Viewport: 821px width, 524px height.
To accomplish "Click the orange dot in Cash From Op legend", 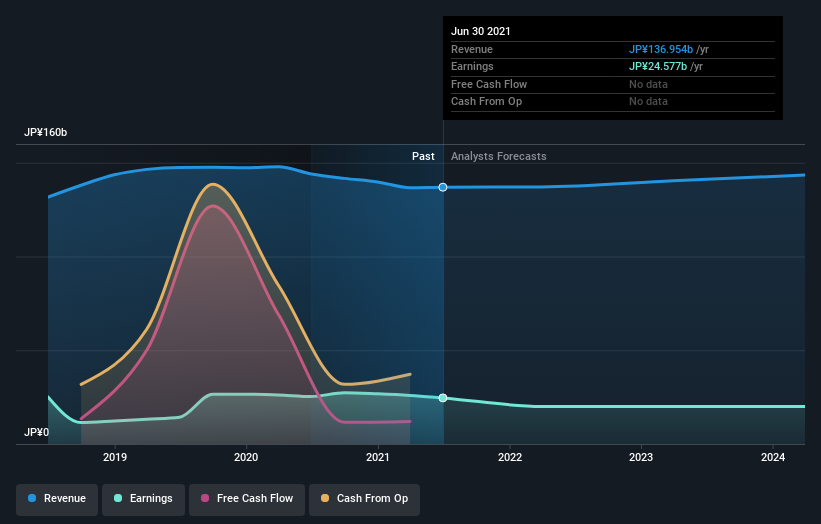I will point(325,498).
